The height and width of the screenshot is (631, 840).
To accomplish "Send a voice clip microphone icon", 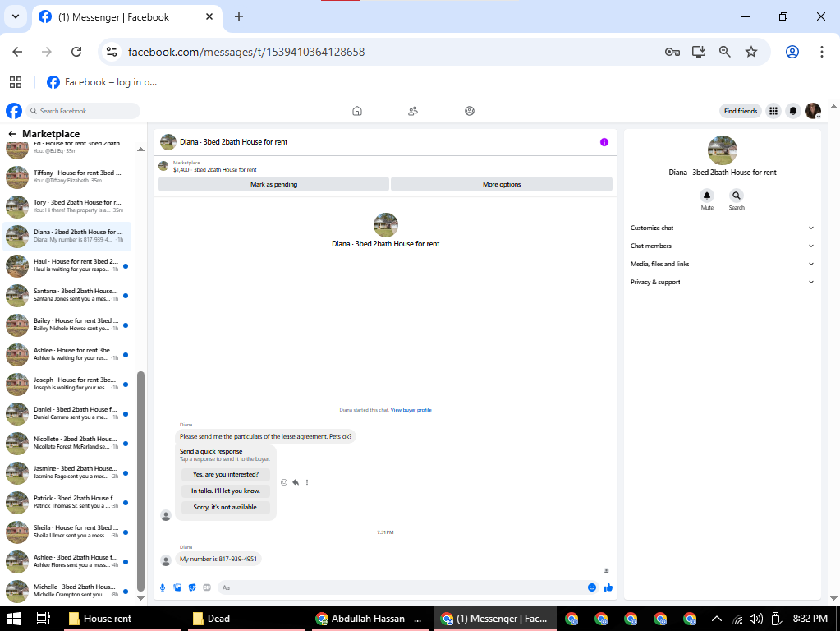I will [x=163, y=587].
